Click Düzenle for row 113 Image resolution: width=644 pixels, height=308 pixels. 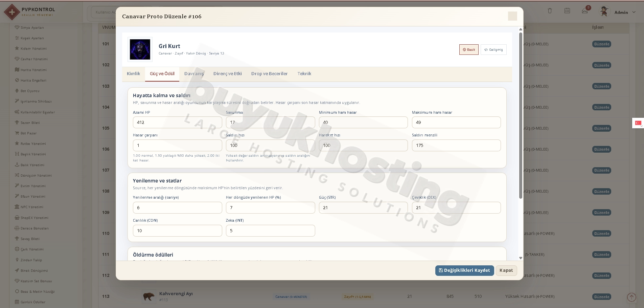pos(602,297)
